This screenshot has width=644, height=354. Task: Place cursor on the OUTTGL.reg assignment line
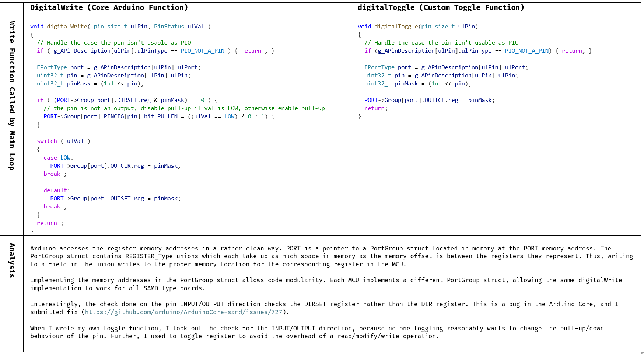coord(429,100)
